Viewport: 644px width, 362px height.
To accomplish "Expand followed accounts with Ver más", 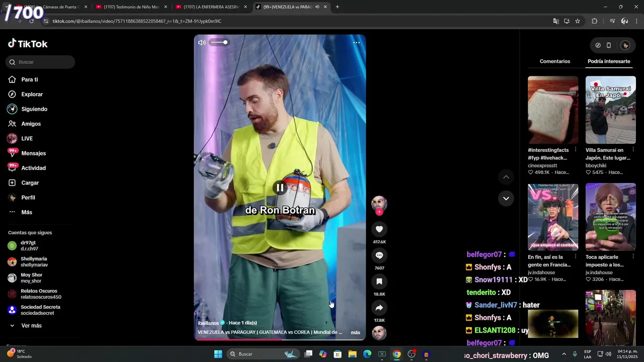I will [x=31, y=326].
